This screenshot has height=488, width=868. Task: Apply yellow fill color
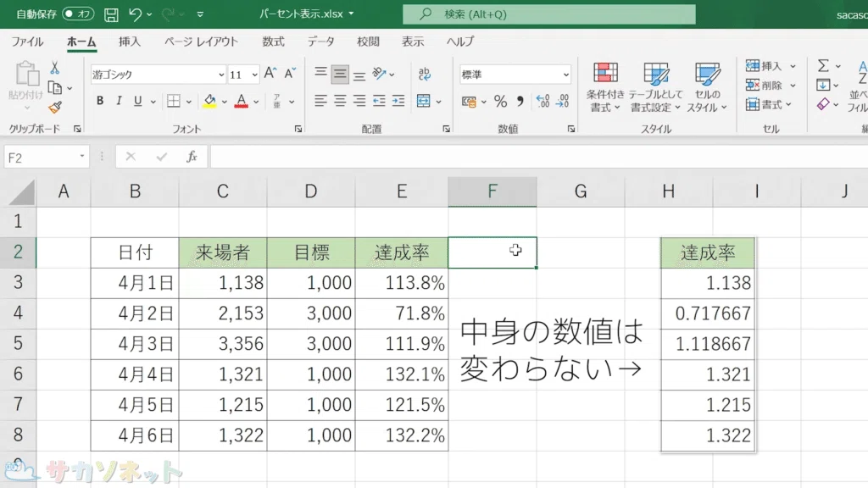pos(210,101)
